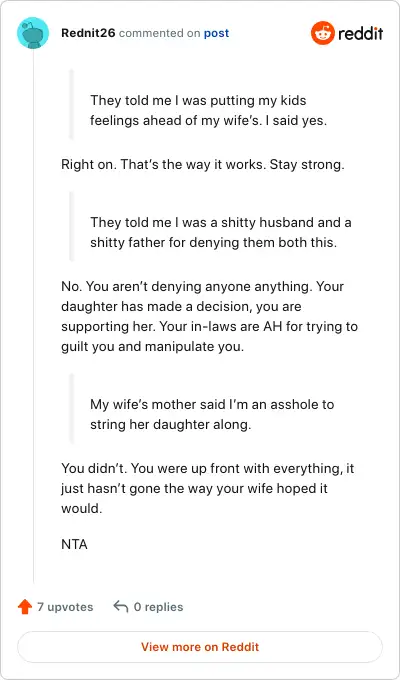Open the Rednit26 username profile link
This screenshot has height=680, width=400.
88,33
